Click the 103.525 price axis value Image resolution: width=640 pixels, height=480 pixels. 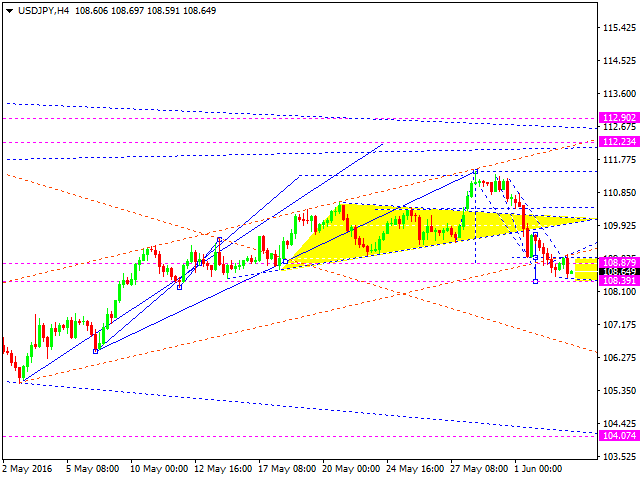pos(620,456)
